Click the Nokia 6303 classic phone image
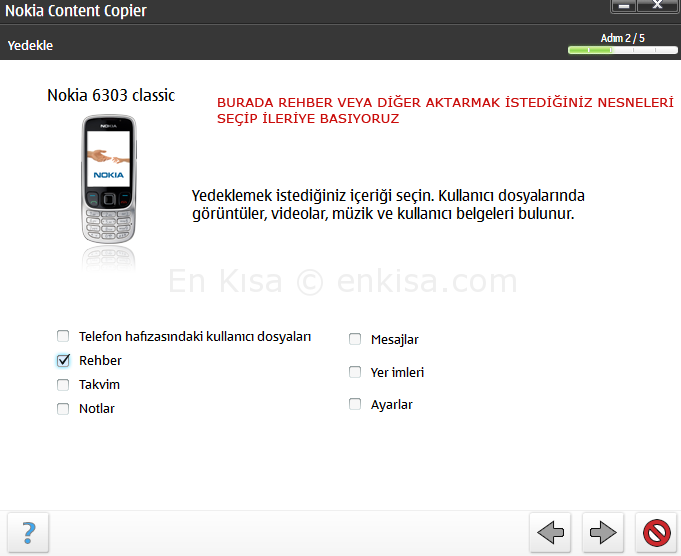This screenshot has height=556, width=681. [x=109, y=179]
